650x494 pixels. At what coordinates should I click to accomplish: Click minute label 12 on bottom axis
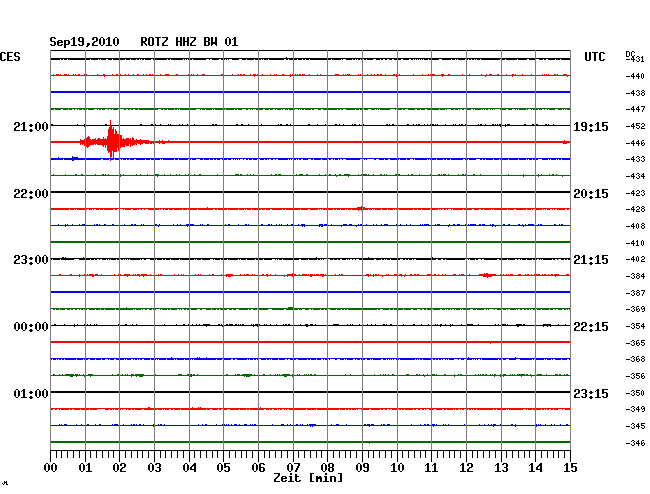tap(466, 468)
